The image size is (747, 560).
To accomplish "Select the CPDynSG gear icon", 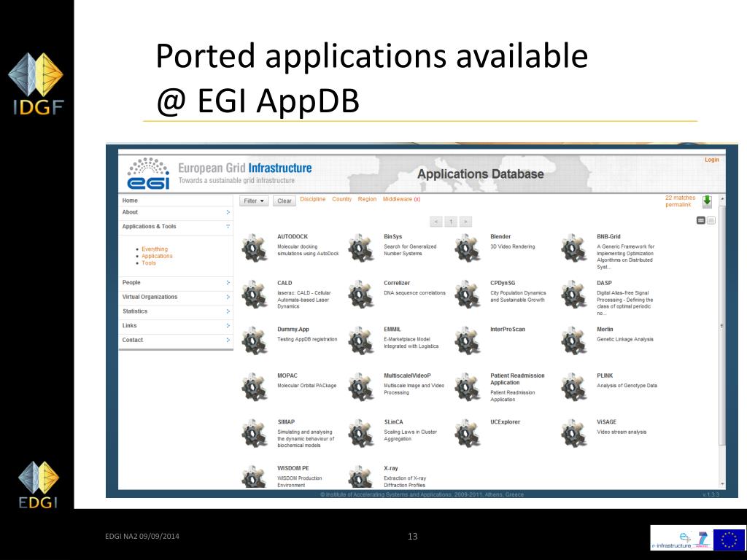I will [468, 295].
